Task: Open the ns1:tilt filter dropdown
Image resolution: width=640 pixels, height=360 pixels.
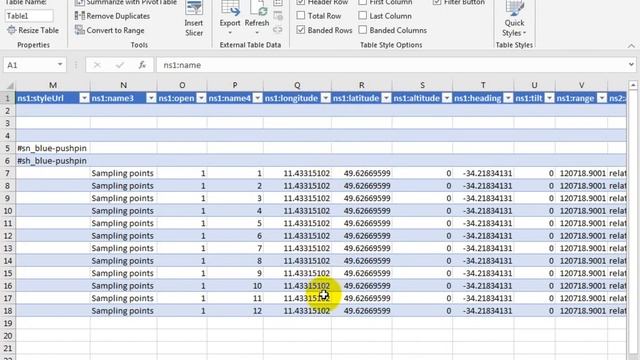Action: (x=550, y=98)
